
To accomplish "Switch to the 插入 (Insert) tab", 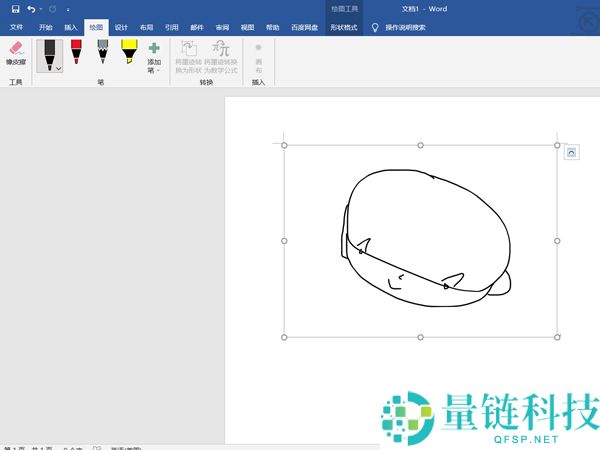I will click(70, 28).
